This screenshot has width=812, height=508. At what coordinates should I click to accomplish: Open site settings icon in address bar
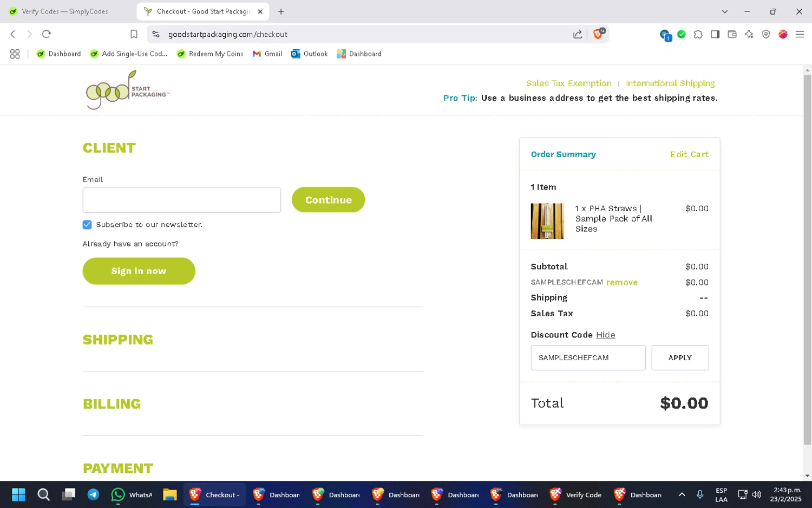156,34
